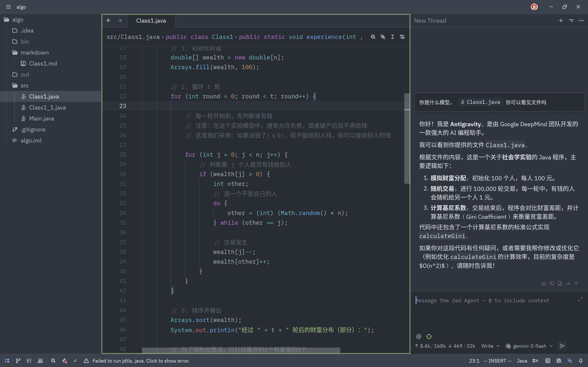588x367 pixels.
Task: Open buffer search magnifier in editor toolbar
Action: point(373,37)
